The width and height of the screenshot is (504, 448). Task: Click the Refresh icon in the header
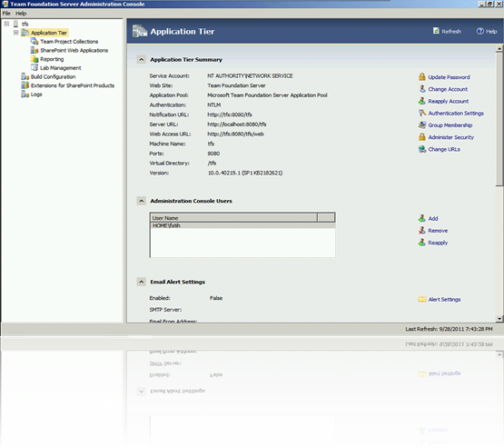436,31
